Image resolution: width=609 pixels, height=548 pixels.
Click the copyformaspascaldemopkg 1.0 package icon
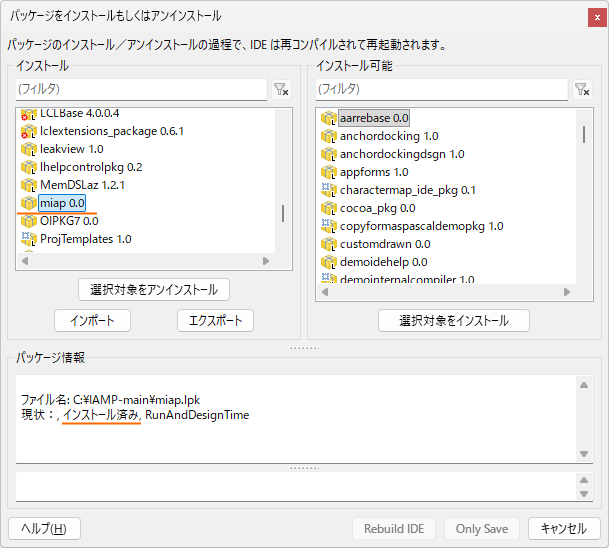pyautogui.click(x=329, y=226)
